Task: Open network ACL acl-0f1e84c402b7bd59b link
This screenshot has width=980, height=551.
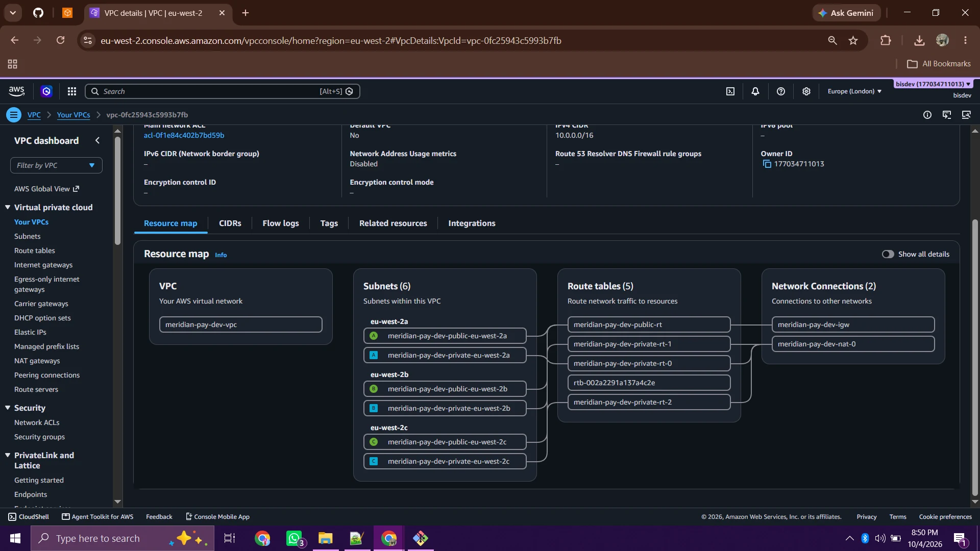Action: click(x=184, y=135)
